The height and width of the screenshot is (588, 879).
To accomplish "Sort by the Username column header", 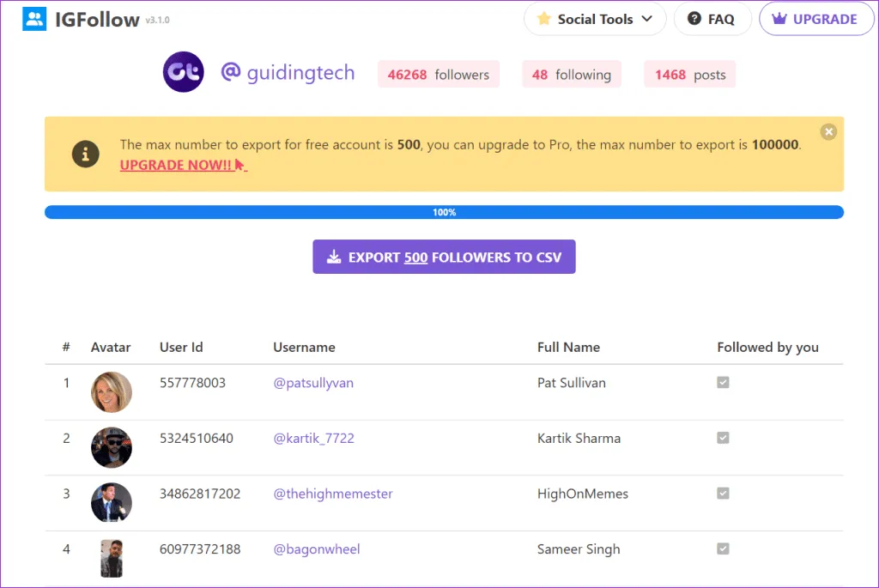I will 304,348.
